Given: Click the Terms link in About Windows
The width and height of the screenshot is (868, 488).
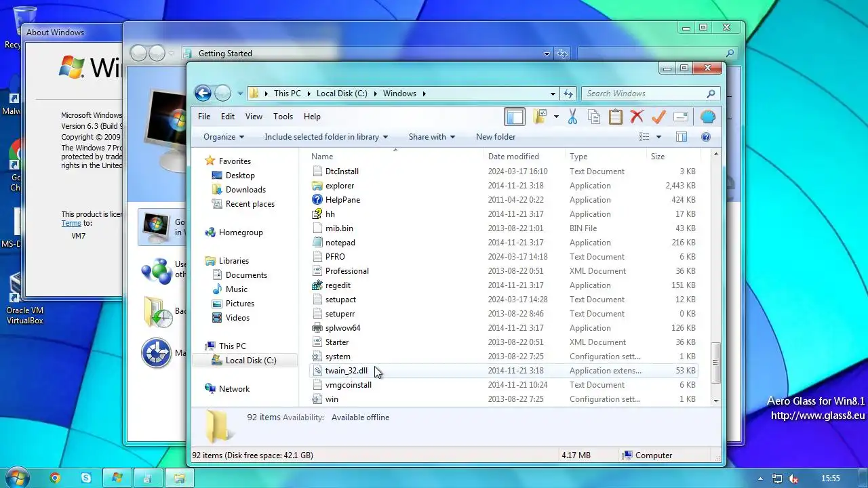Looking at the screenshot, I should tap(71, 223).
